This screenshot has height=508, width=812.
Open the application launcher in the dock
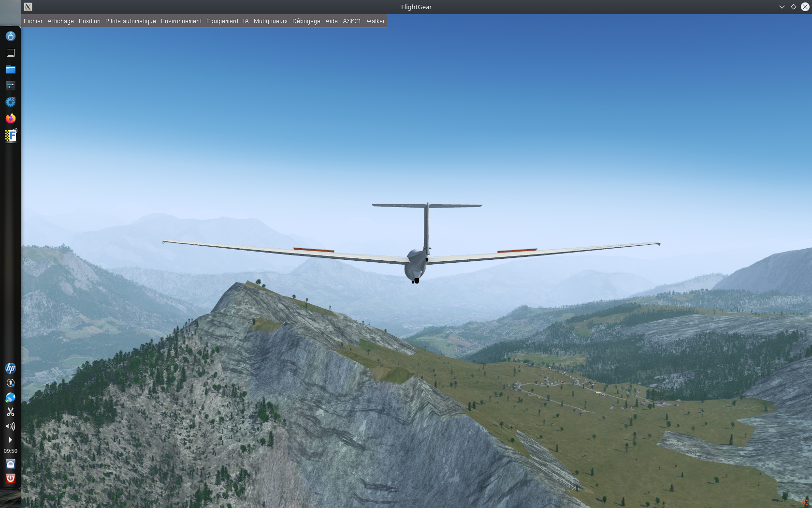11,36
